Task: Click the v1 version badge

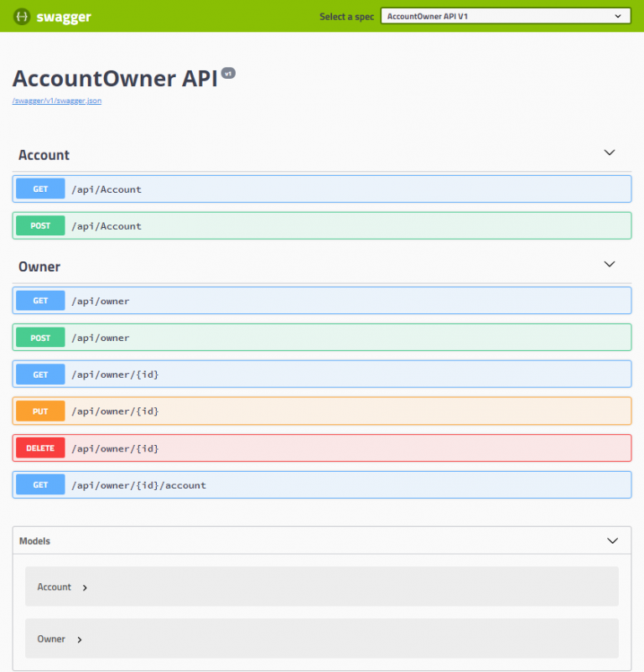Action: tap(228, 74)
